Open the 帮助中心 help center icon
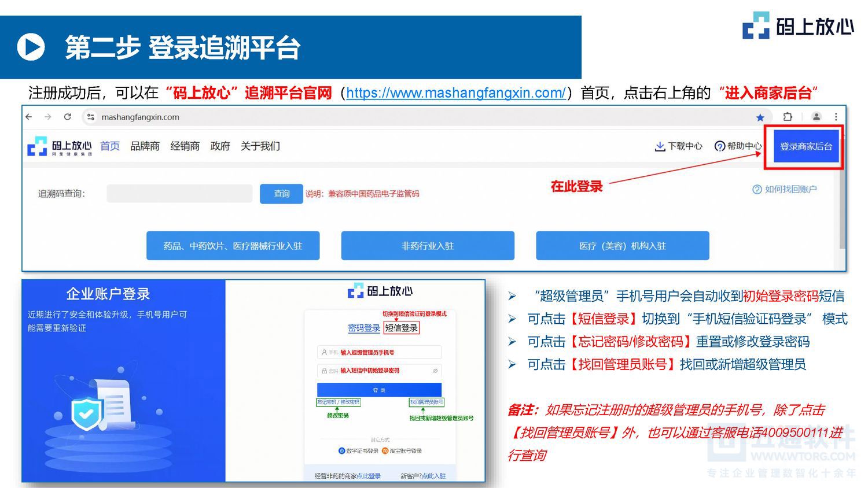The image size is (868, 488). click(x=719, y=146)
